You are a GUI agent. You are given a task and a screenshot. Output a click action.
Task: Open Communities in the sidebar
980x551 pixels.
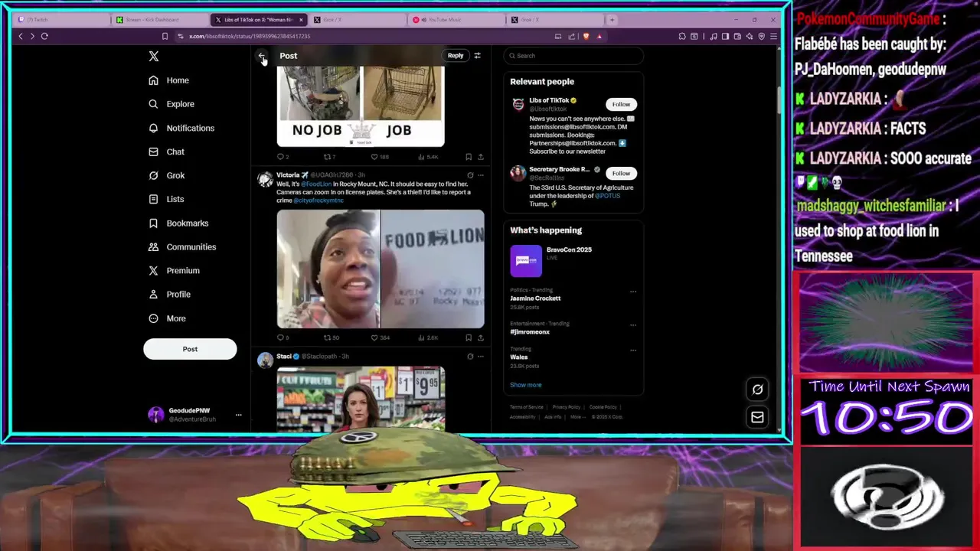pyautogui.click(x=182, y=246)
